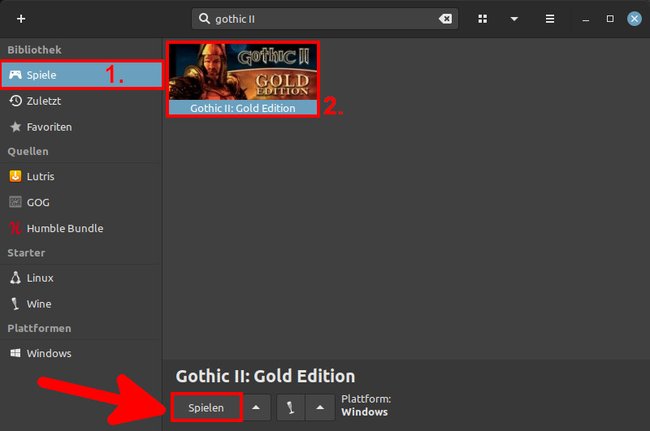Click the Gothic II: Gold Edition tile label
650x431 pixels.
pos(243,108)
